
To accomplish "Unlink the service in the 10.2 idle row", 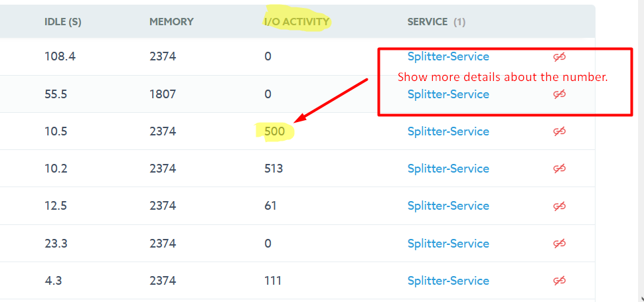I will tap(559, 169).
